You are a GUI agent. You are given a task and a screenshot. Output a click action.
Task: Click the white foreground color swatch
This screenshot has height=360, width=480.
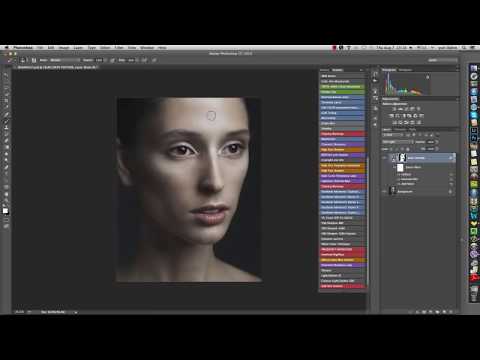[5, 211]
